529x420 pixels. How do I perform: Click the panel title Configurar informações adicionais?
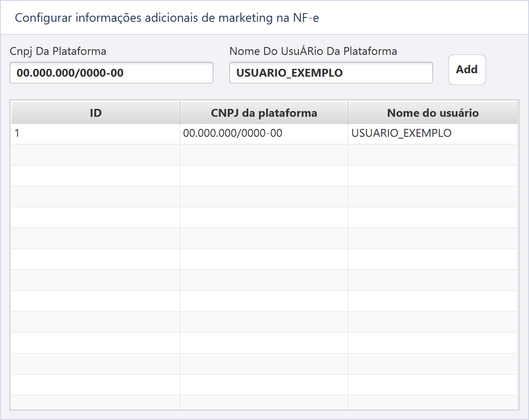point(167,18)
